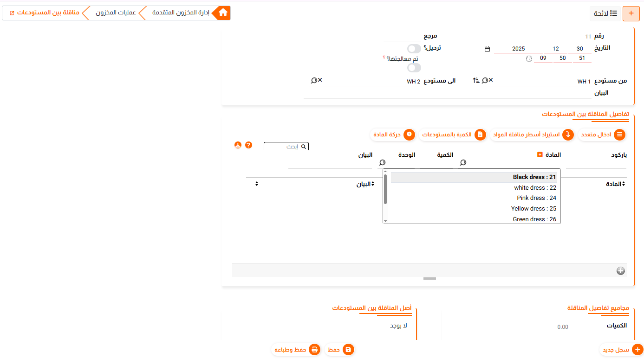Image resolution: width=644 pixels, height=359 pixels.
Task: Click the table search (إبحث) field
Action: (x=283, y=147)
